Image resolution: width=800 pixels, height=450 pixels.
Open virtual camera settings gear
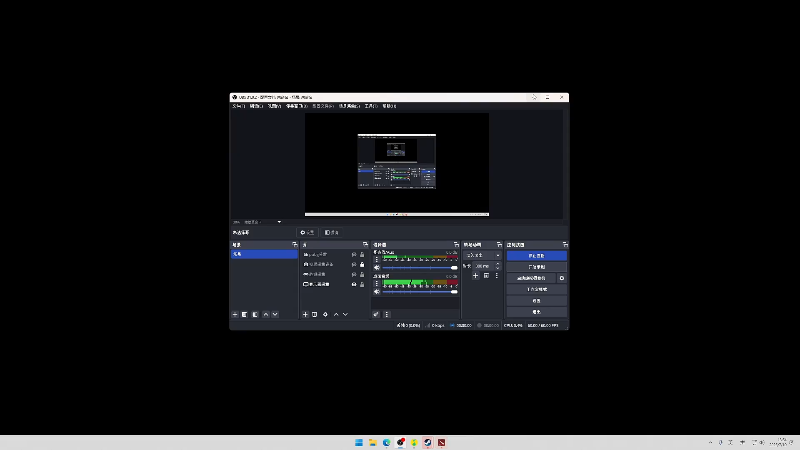562,278
